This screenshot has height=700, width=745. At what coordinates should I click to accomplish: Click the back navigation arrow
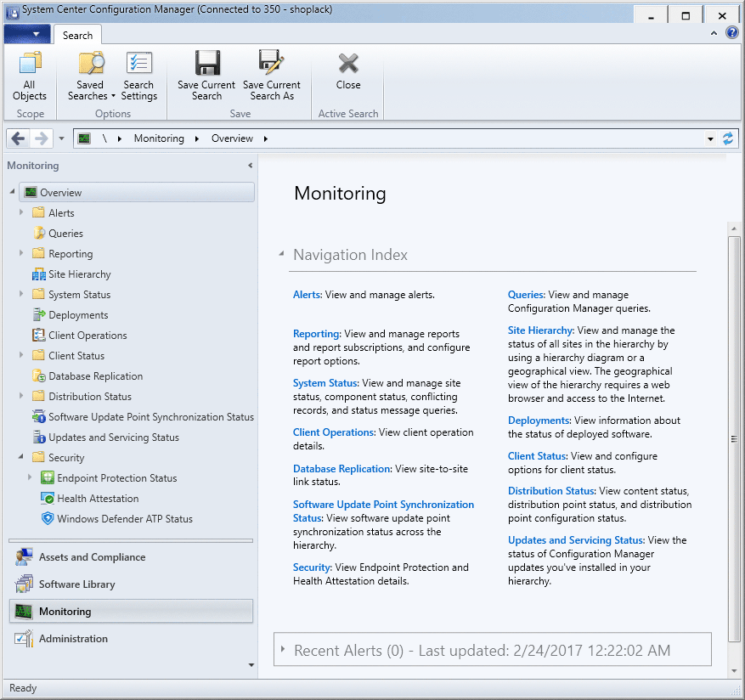pos(18,138)
